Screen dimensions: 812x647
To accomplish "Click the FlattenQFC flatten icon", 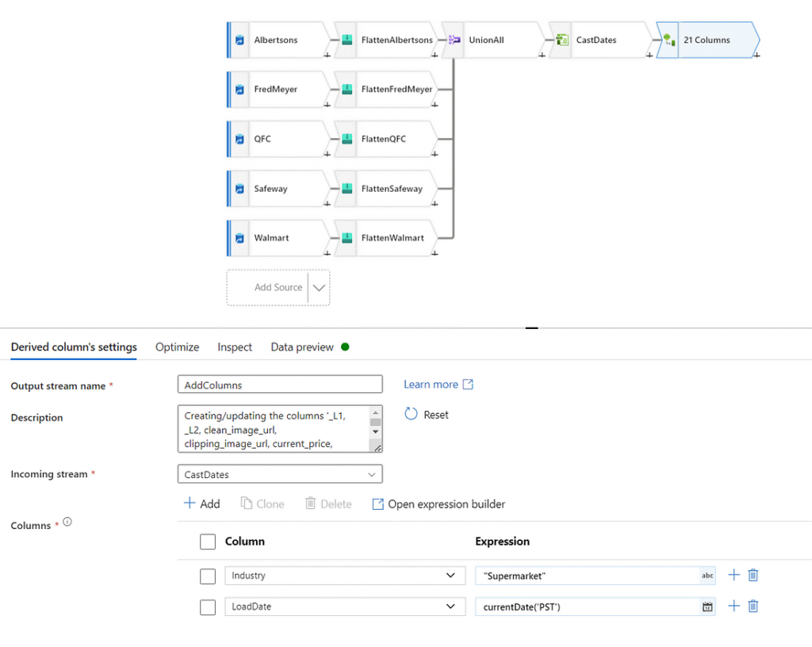I will (347, 139).
